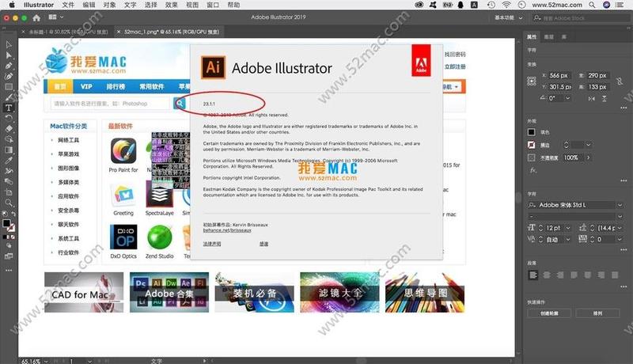Screen dimensions: 633x364
Task: Open the 视图 menu
Action: coord(192,5)
